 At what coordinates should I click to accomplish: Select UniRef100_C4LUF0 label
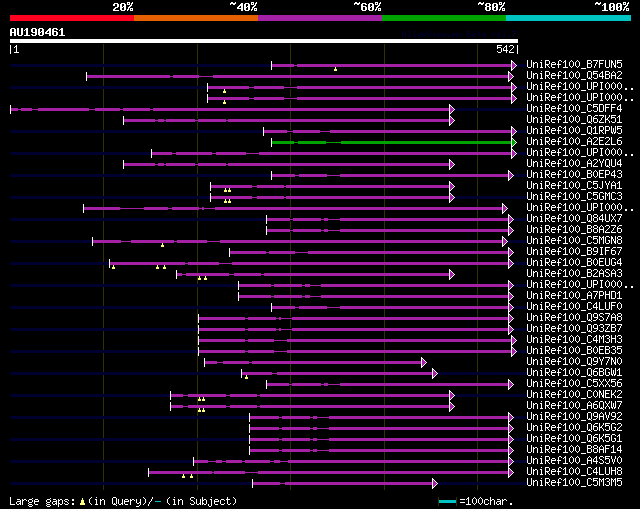click(x=574, y=307)
